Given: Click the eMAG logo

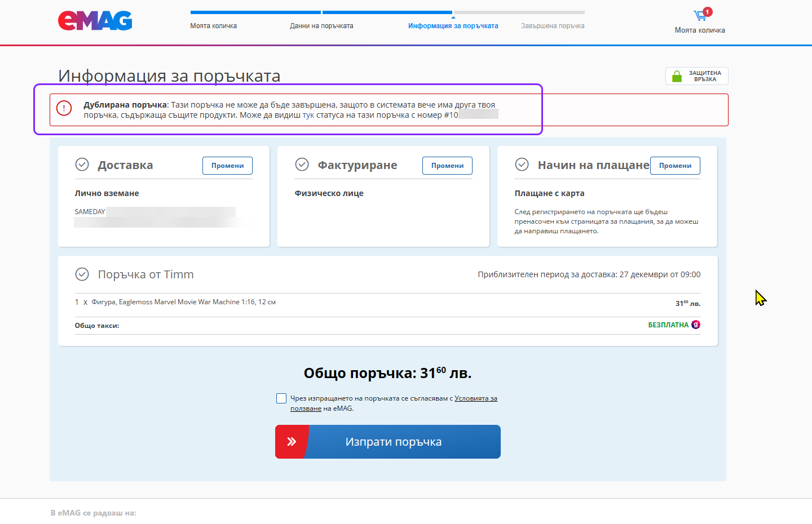Looking at the screenshot, I should (x=95, y=21).
